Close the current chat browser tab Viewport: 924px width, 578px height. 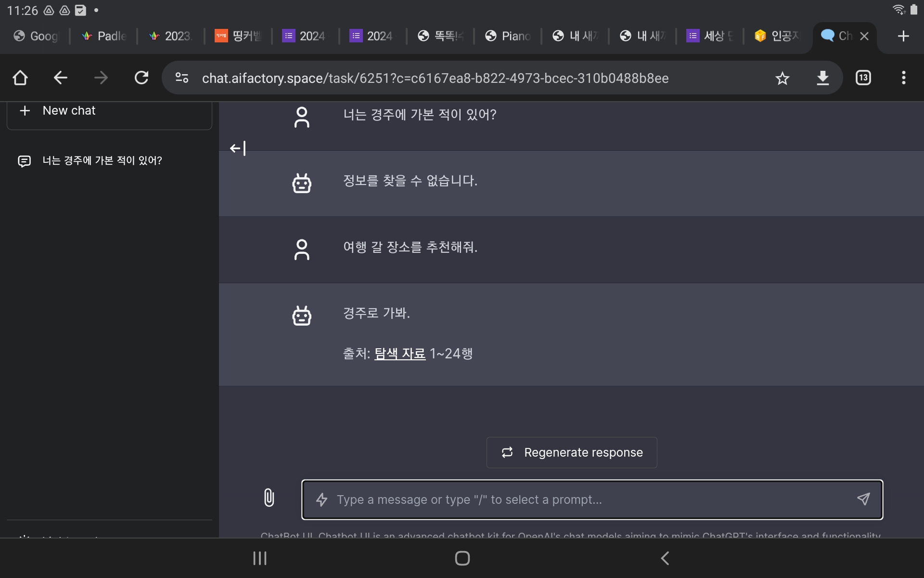pos(864,36)
